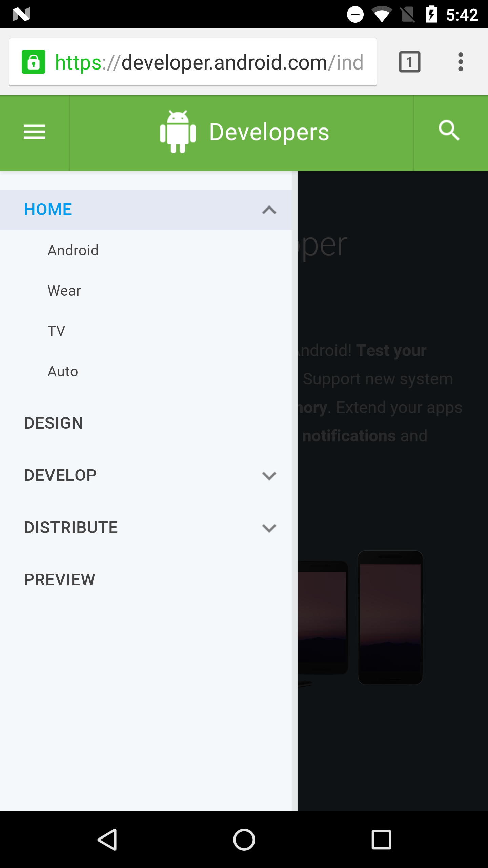Image resolution: width=488 pixels, height=868 pixels.
Task: Expand the DEVELOP section chevron
Action: pos(269,476)
